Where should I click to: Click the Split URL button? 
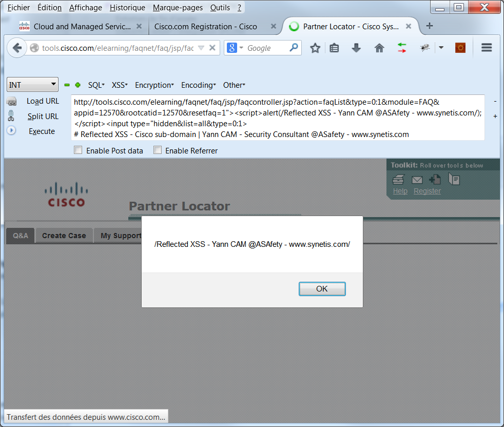pos(43,116)
